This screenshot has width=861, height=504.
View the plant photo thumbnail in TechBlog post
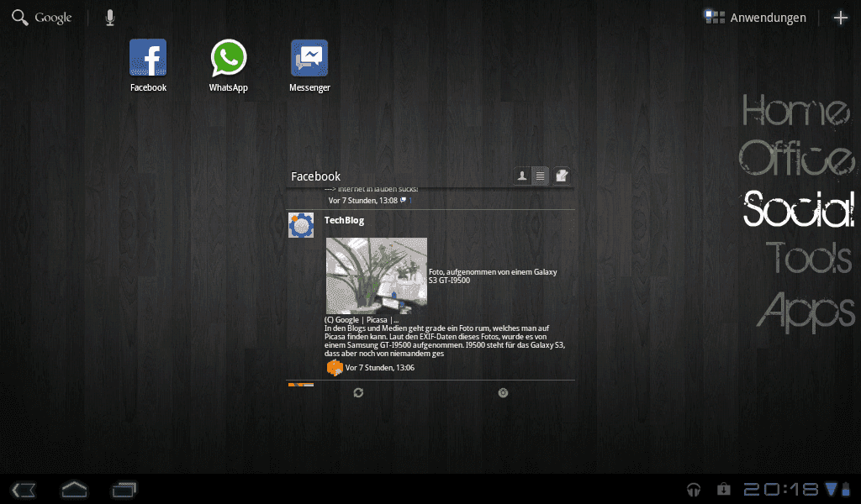point(377,276)
